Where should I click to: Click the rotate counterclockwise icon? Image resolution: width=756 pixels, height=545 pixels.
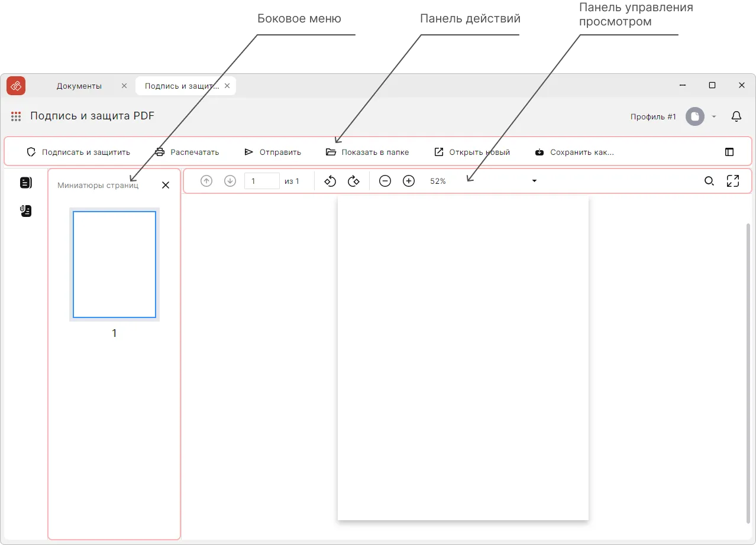(x=330, y=181)
